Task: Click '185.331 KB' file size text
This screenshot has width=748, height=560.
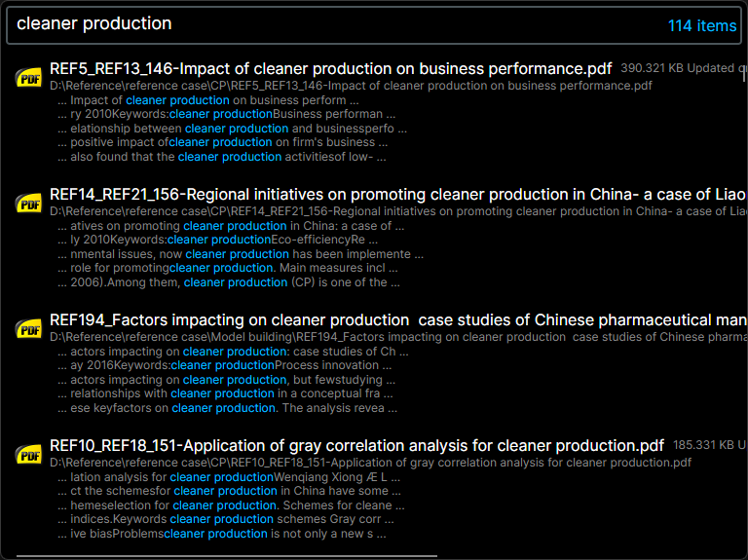Action: [703, 445]
